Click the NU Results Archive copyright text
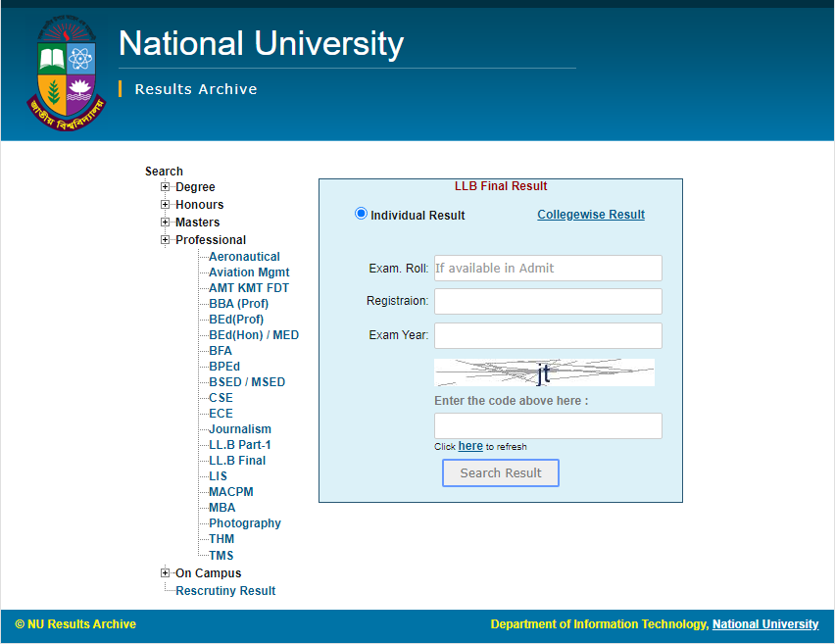The height and width of the screenshot is (644, 835). coord(75,624)
